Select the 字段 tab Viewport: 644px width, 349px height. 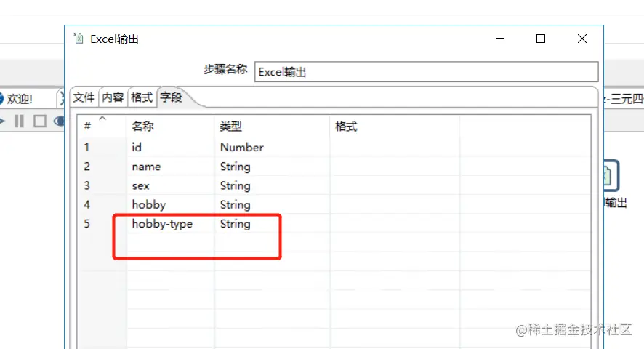172,97
